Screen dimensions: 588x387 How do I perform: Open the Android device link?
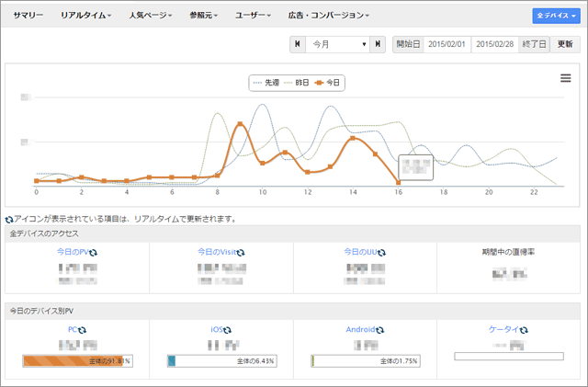(x=360, y=329)
